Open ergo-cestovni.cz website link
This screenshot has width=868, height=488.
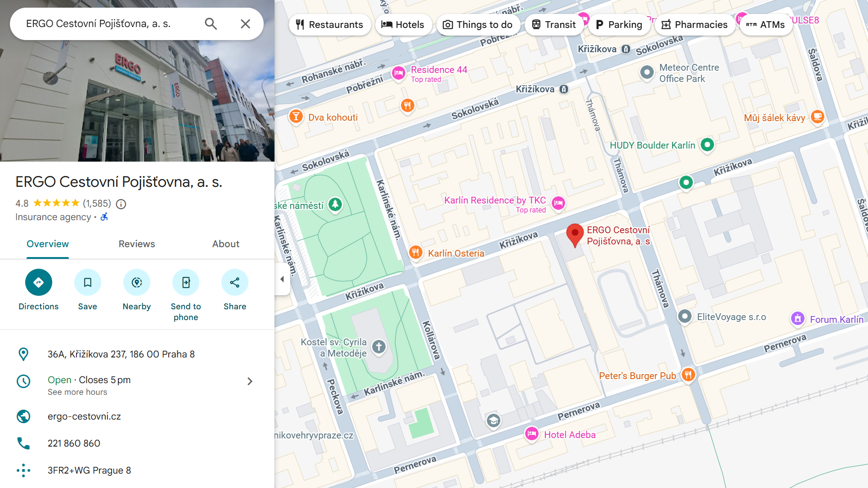[x=84, y=416]
